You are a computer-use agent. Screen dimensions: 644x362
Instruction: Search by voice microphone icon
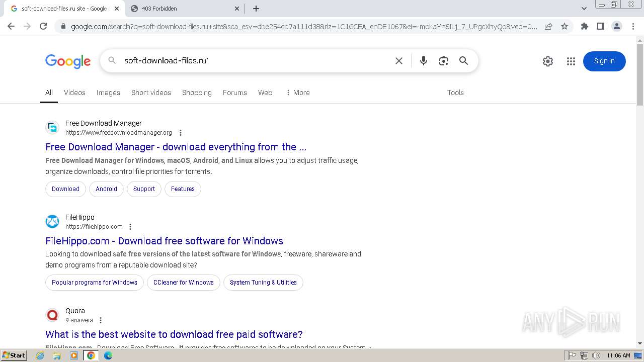click(x=424, y=61)
